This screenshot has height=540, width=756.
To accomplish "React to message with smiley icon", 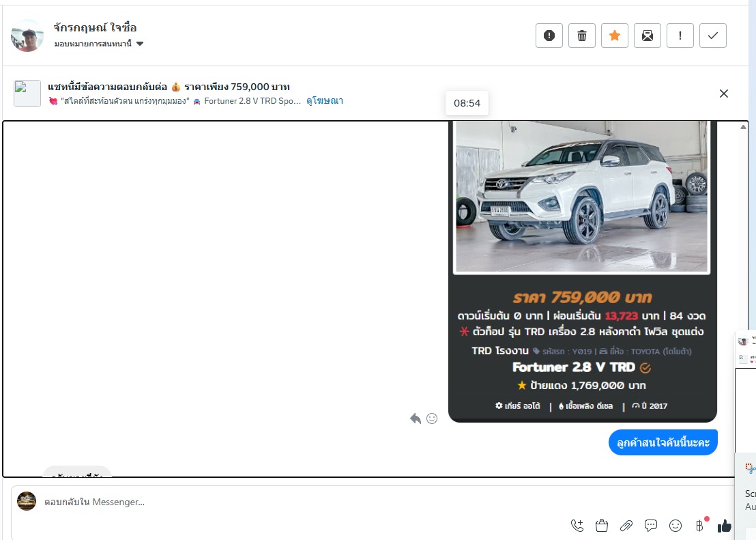I will click(x=432, y=418).
